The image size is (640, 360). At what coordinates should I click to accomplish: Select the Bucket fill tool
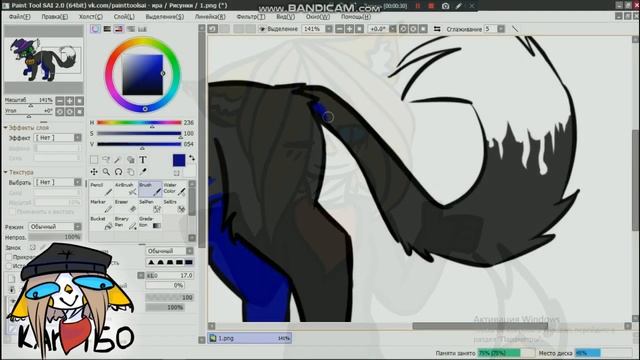click(101, 223)
